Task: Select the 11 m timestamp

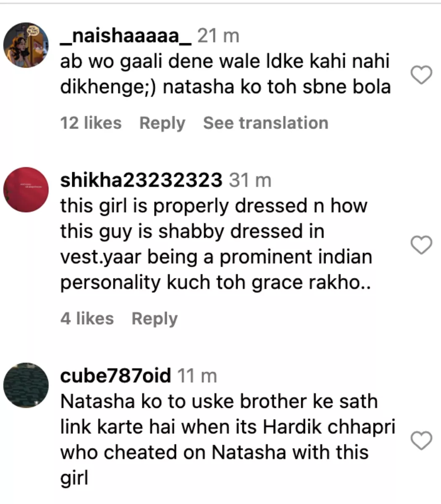Action: [x=197, y=376]
